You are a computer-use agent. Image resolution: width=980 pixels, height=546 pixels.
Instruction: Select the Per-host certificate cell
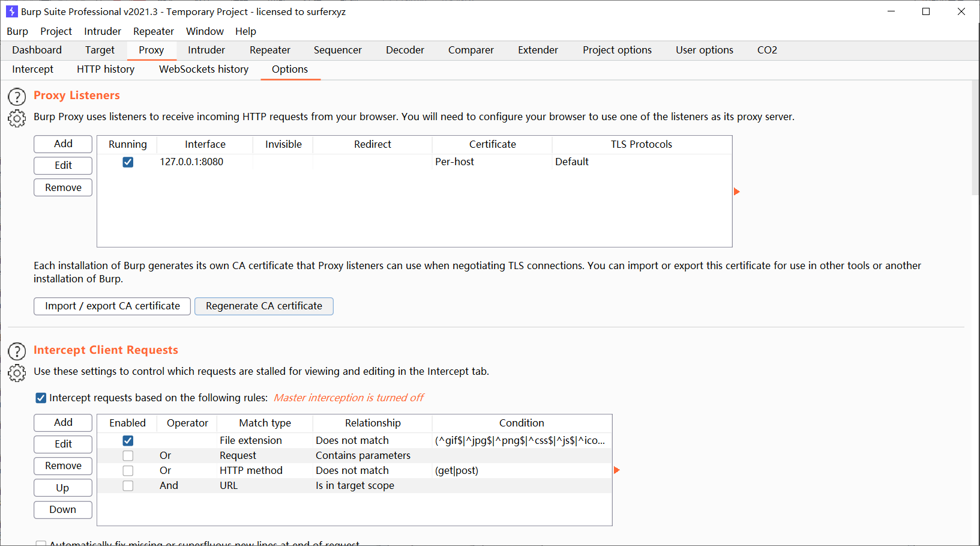[492, 162]
